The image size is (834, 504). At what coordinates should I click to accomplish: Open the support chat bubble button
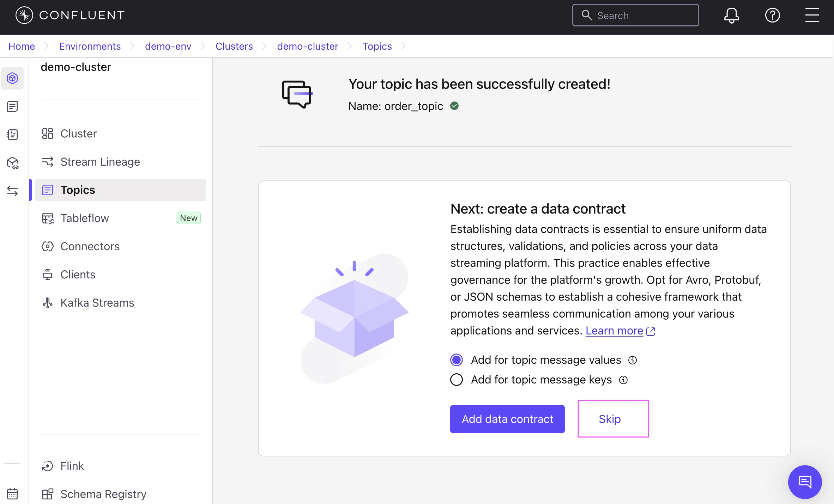(x=805, y=482)
